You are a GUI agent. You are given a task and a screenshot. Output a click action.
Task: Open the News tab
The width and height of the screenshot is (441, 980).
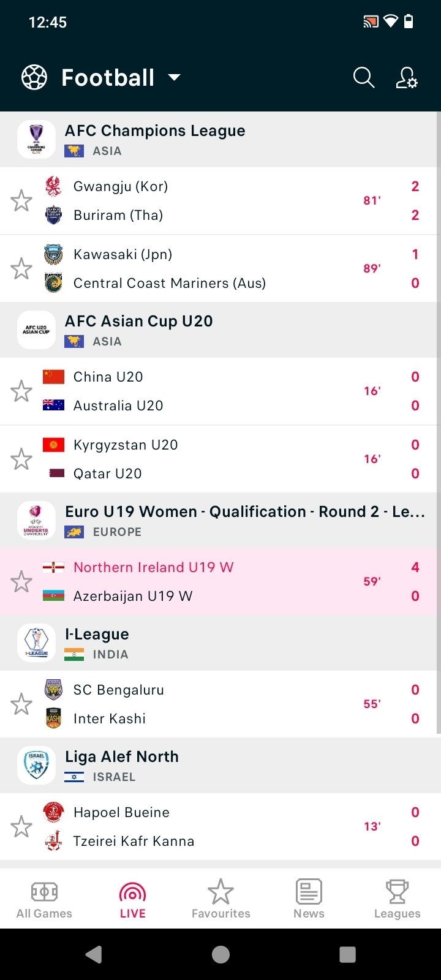pos(309,899)
